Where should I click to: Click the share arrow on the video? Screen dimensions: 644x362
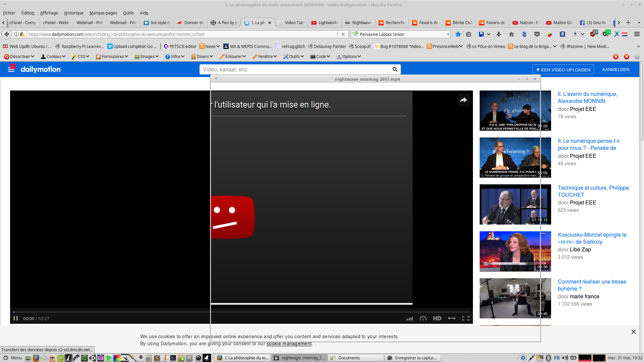463,100
